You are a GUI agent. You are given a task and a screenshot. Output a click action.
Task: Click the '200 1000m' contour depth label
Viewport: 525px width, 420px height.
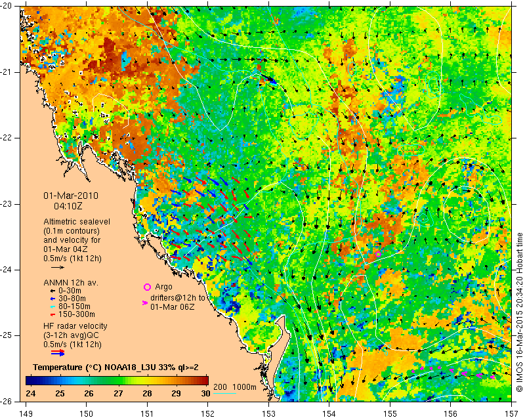pyautogui.click(x=235, y=387)
